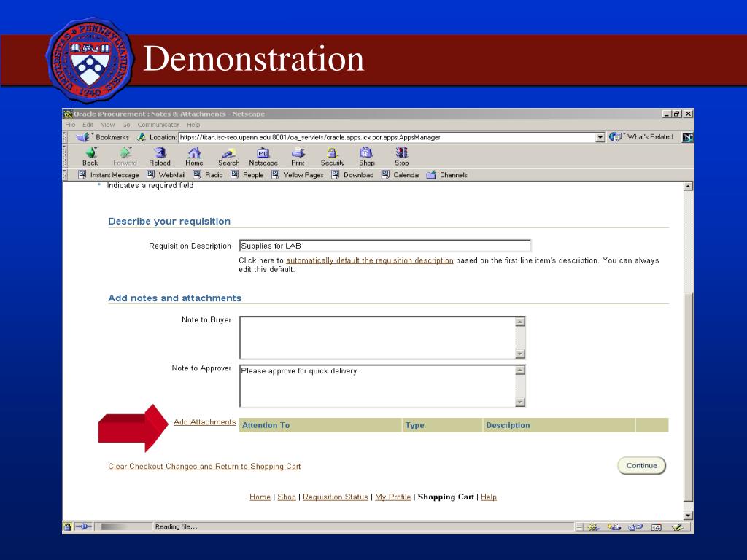Viewport: 747px width, 560px height.
Task: Open the Channels folder in the personal toolbar
Action: (x=447, y=175)
